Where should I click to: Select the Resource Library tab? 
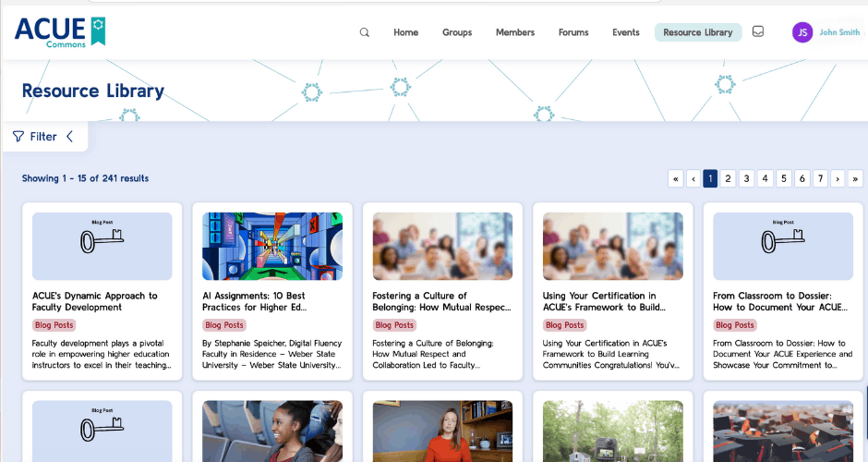point(697,32)
